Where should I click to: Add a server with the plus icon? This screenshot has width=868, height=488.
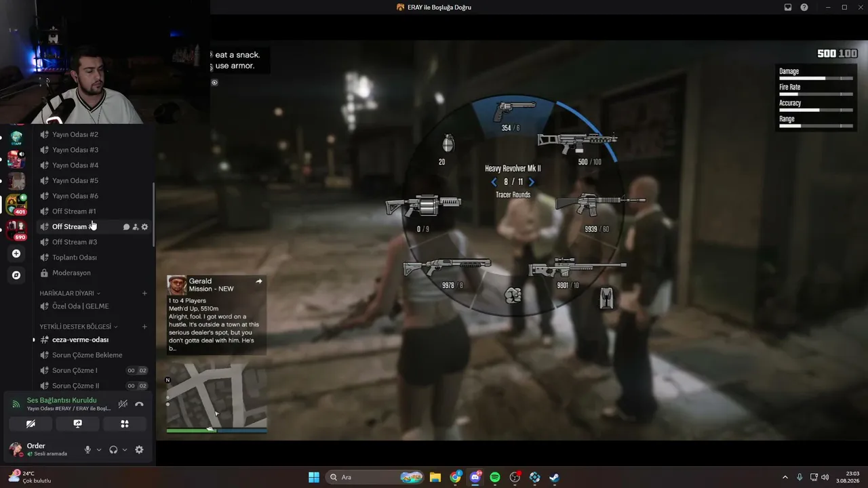coord(16,253)
